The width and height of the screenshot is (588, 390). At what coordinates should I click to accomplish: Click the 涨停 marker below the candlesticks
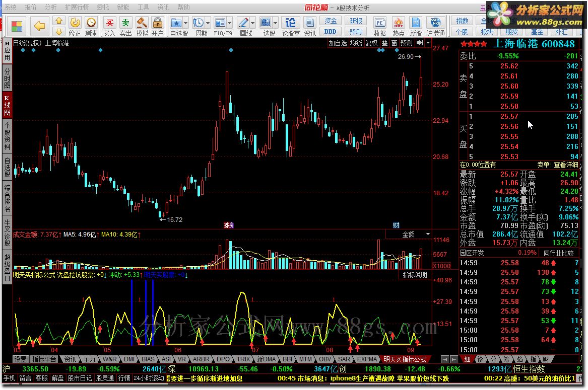click(229, 225)
